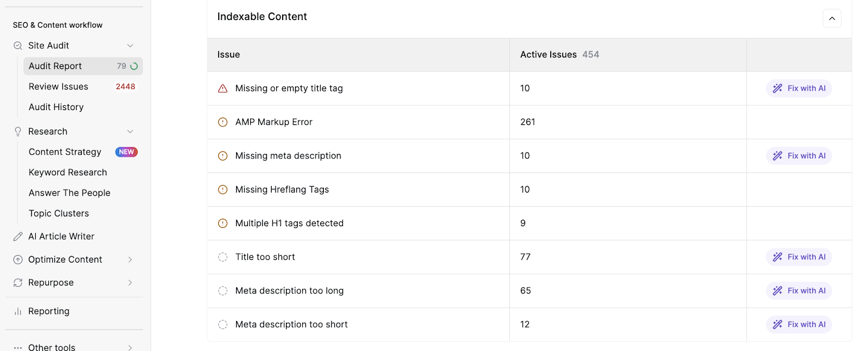The image size is (868, 351).
Task: Select the Site Audit magnifier icon
Action: click(x=17, y=46)
